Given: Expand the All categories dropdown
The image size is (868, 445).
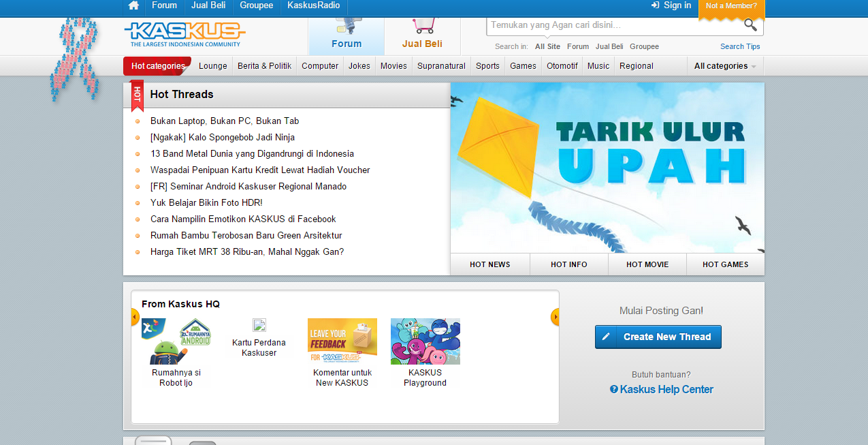Looking at the screenshot, I should tap(725, 66).
